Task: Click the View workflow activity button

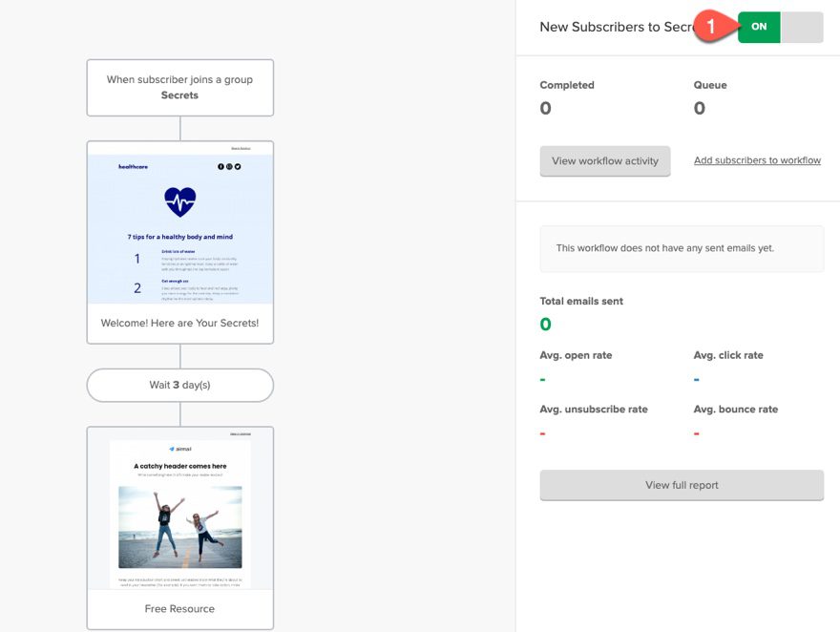Action: pos(604,160)
